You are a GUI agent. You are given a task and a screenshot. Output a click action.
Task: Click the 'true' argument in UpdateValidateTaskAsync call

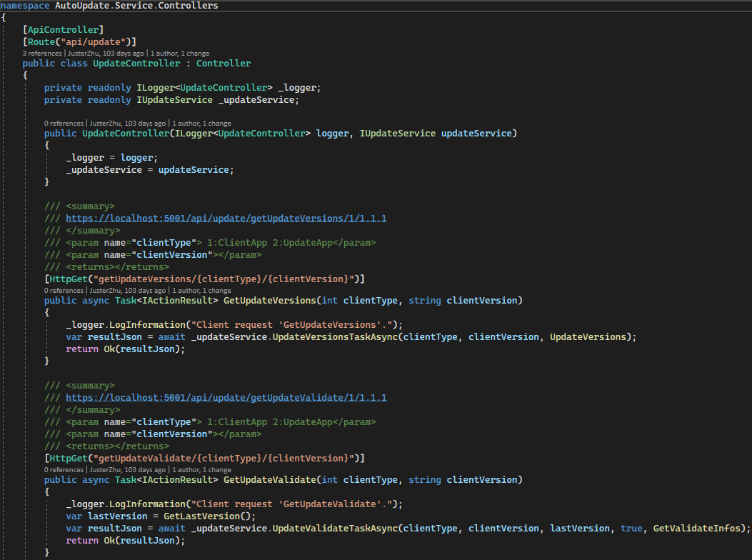click(631, 529)
